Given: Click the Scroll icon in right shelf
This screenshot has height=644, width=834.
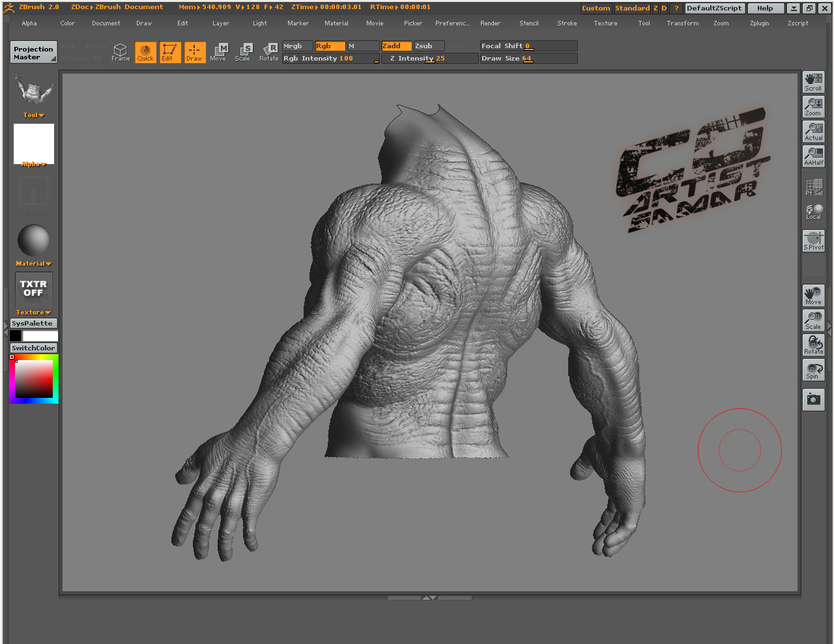Looking at the screenshot, I should [813, 81].
